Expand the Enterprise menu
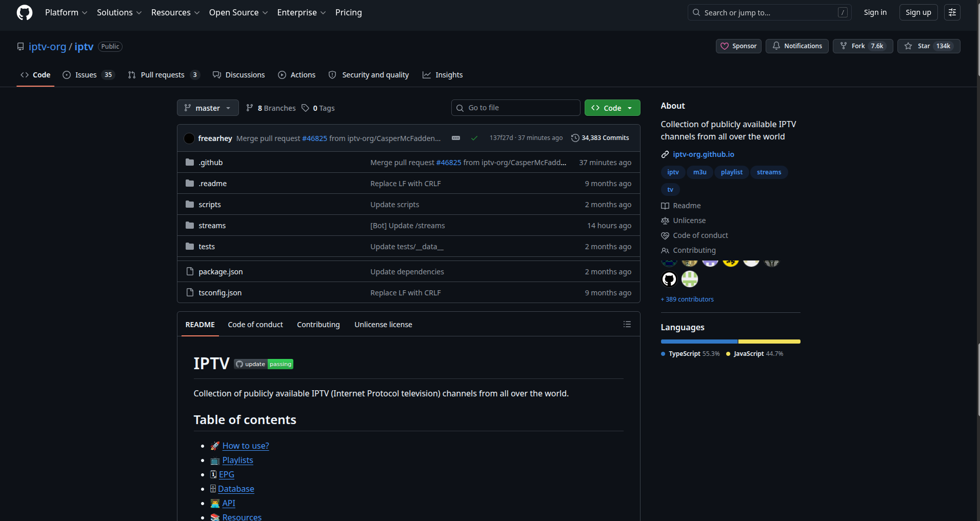Image resolution: width=980 pixels, height=521 pixels. tap(302, 12)
